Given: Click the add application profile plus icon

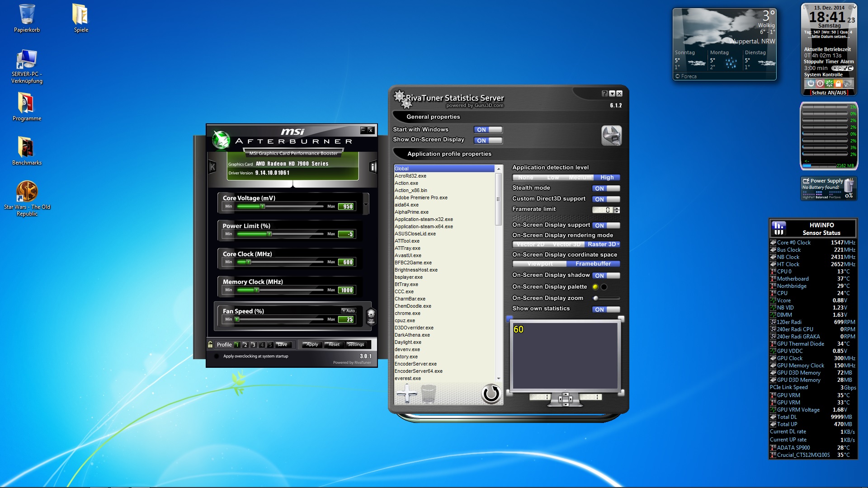Looking at the screenshot, I should pyautogui.click(x=406, y=394).
